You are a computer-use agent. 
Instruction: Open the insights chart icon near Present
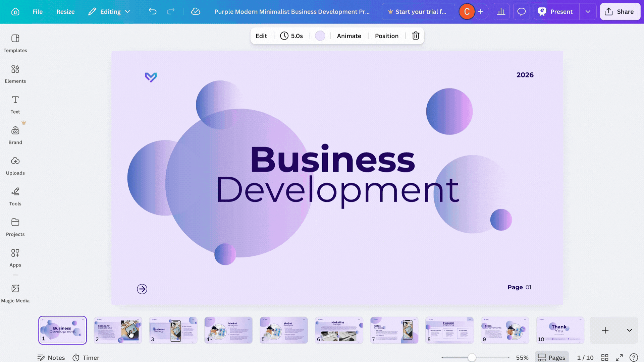[x=501, y=11]
